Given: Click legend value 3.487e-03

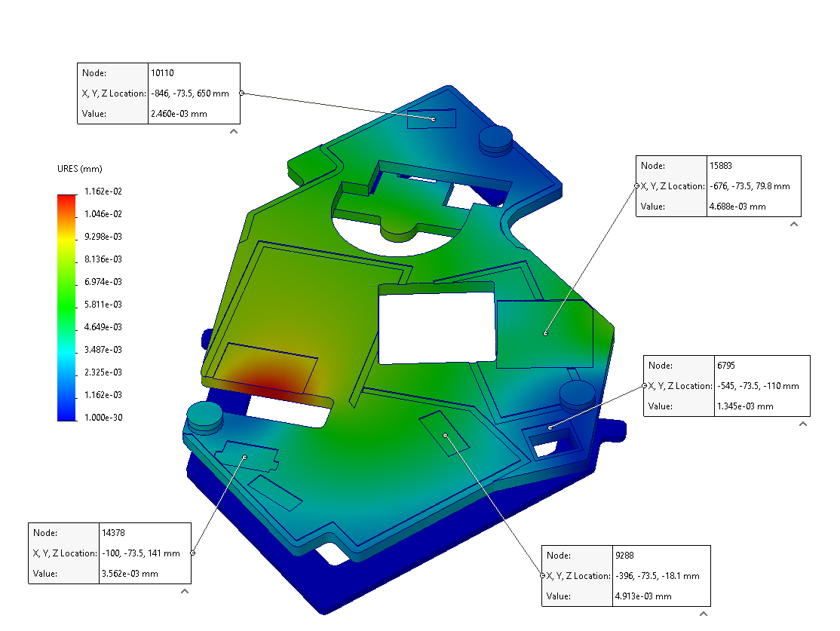Looking at the screenshot, I should [103, 349].
